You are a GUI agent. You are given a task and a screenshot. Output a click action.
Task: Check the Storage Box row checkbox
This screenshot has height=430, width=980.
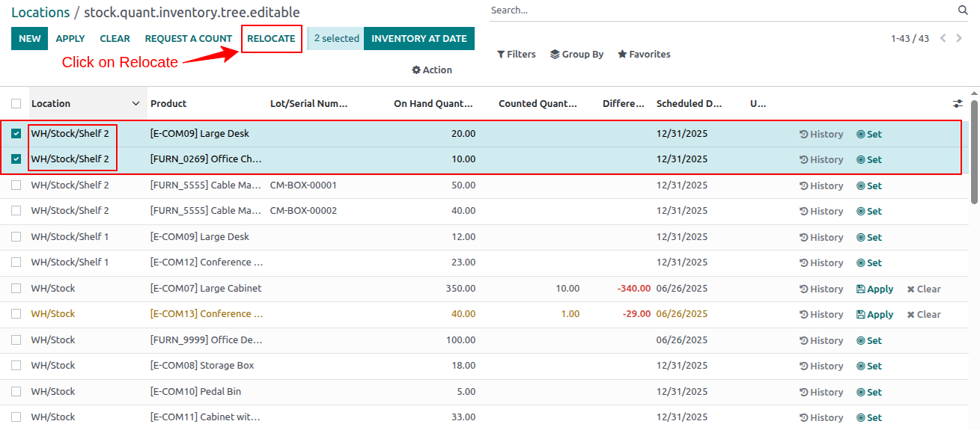coord(16,366)
